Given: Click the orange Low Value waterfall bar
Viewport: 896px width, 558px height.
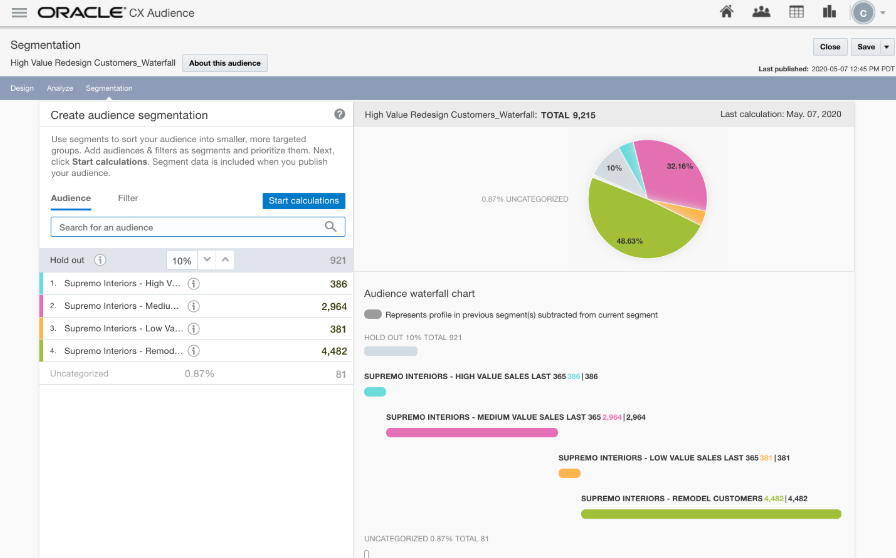Looking at the screenshot, I should [x=569, y=473].
